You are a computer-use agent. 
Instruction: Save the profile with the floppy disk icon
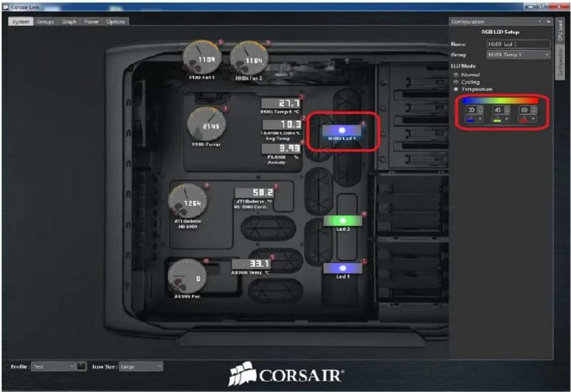[81, 366]
